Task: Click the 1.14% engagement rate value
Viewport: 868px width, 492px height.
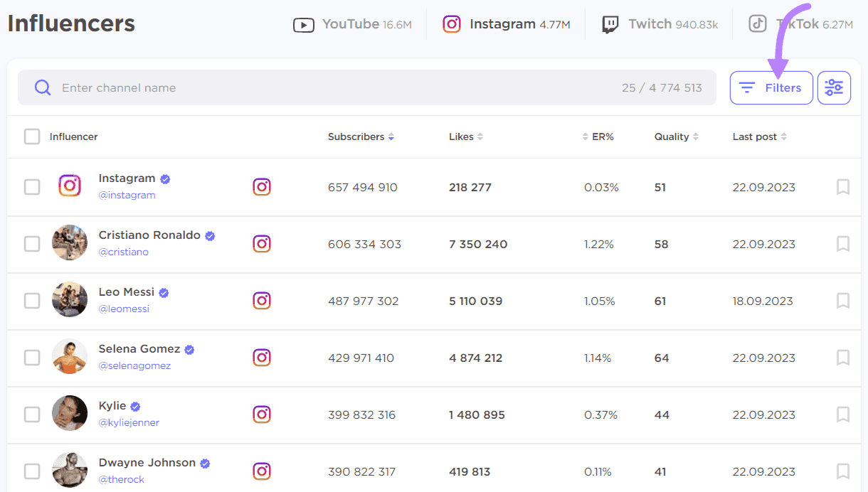Action: coord(598,358)
